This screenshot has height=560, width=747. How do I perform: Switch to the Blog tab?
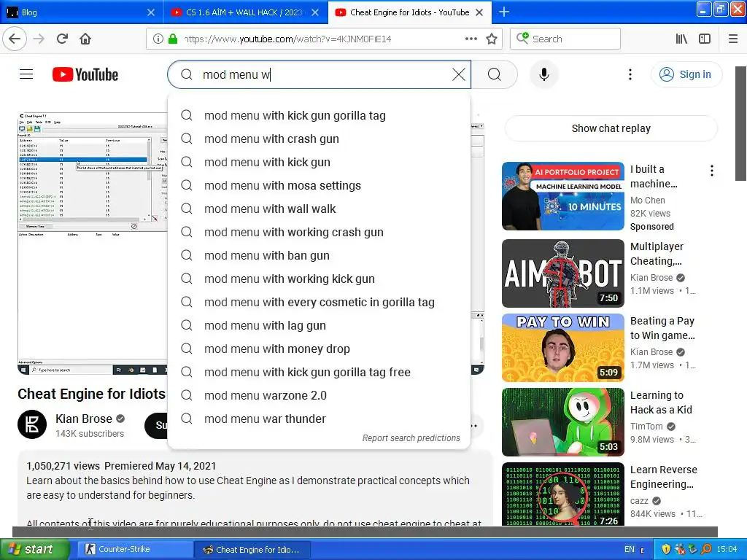(x=82, y=12)
